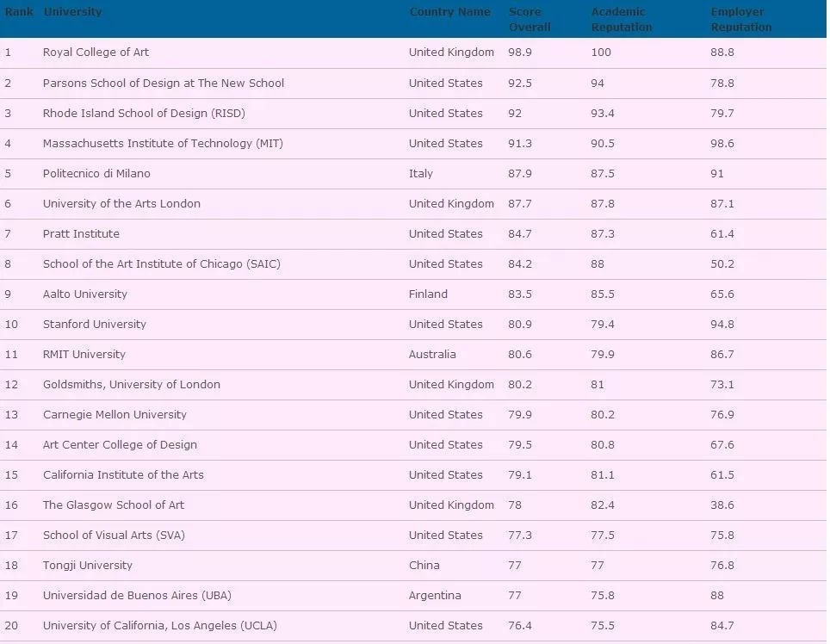Click academic reputation 81.1 for California Institute of the Arts
This screenshot has height=644, width=830.
[x=603, y=475]
